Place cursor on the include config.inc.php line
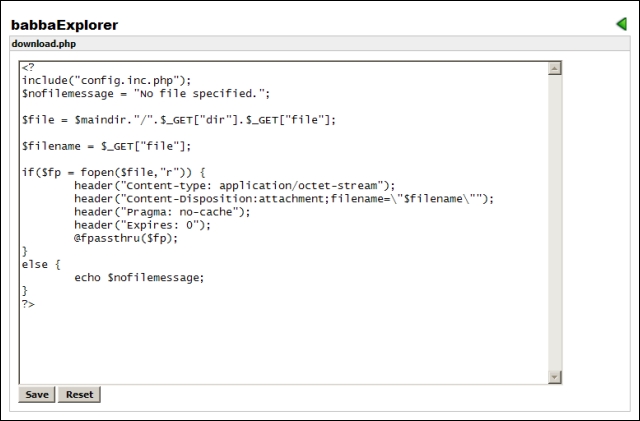 pos(106,81)
